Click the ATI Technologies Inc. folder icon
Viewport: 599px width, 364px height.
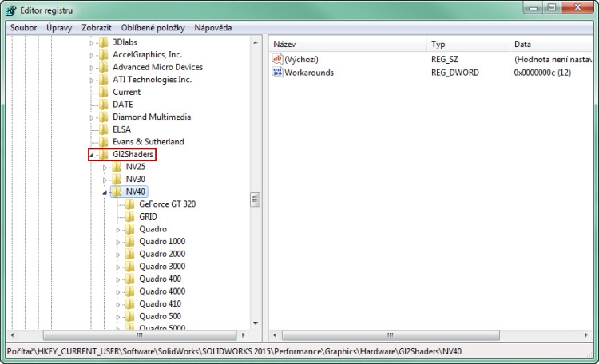pos(104,80)
